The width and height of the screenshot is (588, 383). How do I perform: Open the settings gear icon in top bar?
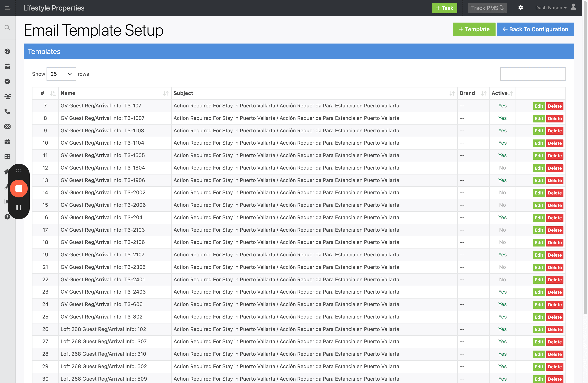tap(520, 8)
